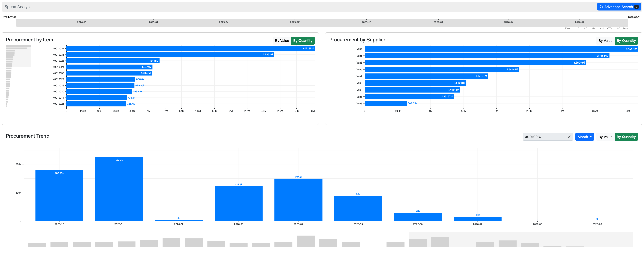Click item bar for 40010025
This screenshot has height=253, width=644.
click(96, 104)
